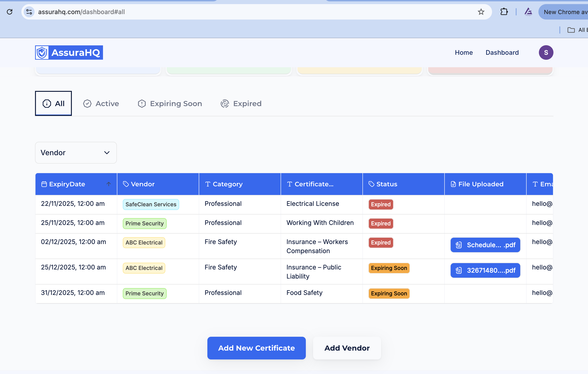Viewport: 588px width, 374px height.
Task: Click the Add Vendor button
Action: pyautogui.click(x=347, y=348)
